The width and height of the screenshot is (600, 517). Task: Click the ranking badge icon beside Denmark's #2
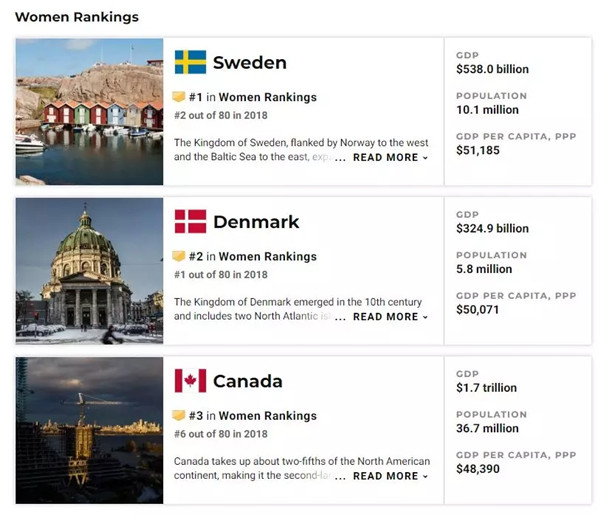[x=179, y=256]
